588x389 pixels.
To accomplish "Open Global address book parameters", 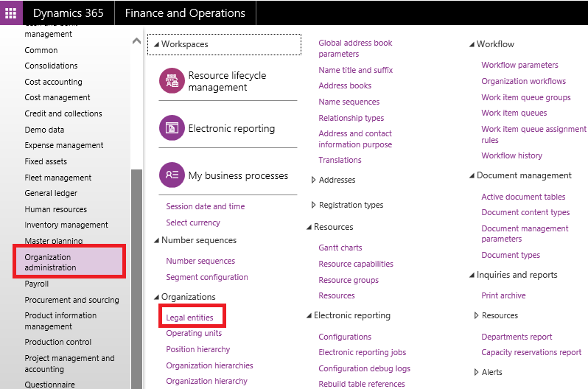I will click(x=355, y=49).
